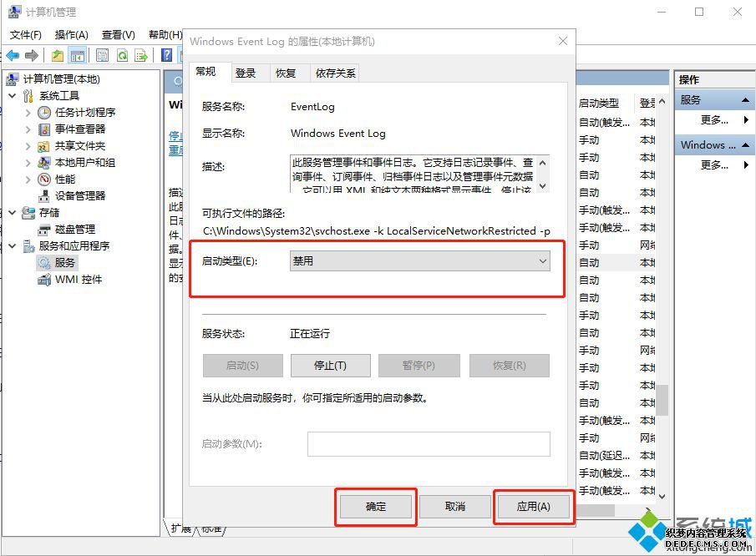Collapse the 服务 section in actions pane
The height and width of the screenshot is (556, 756).
click(745, 100)
